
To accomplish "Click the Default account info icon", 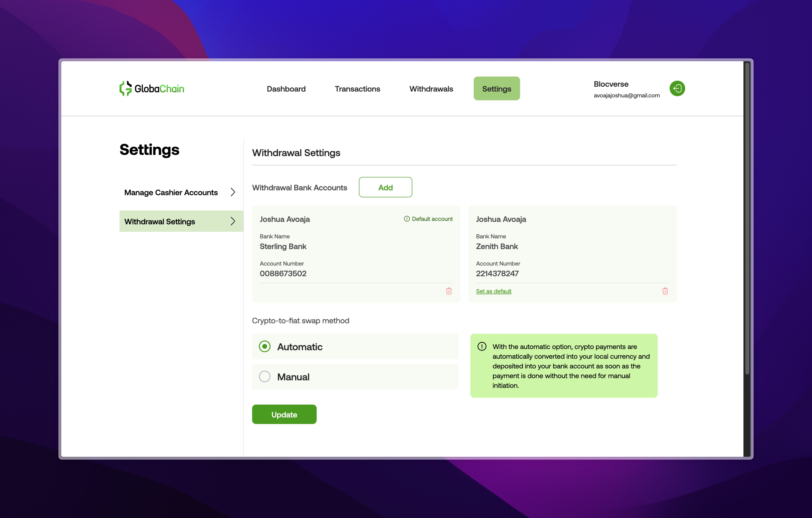I will coord(407,219).
